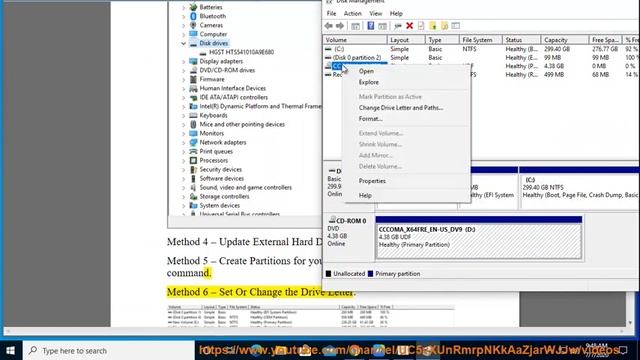Click the blue Help toolbar icon

[x=371, y=26]
